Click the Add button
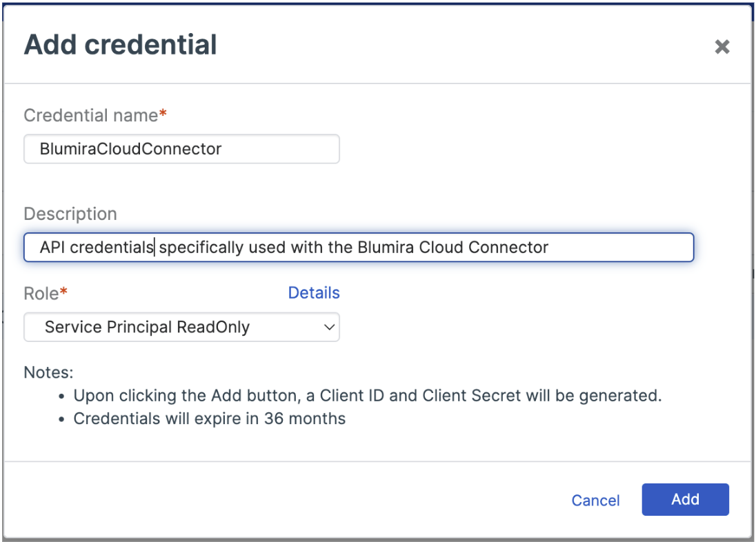Image resolution: width=756 pixels, height=542 pixels. click(685, 499)
